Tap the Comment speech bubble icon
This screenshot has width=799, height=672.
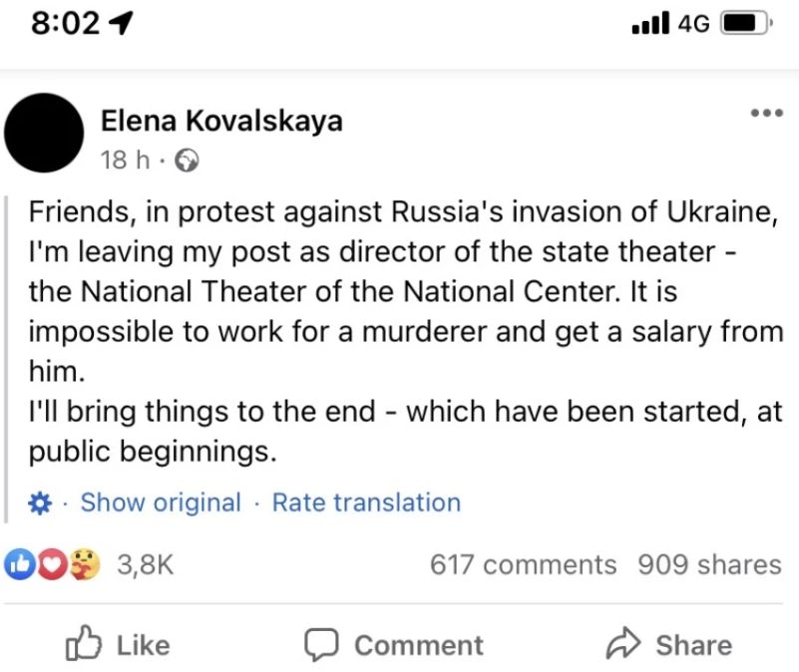321,644
